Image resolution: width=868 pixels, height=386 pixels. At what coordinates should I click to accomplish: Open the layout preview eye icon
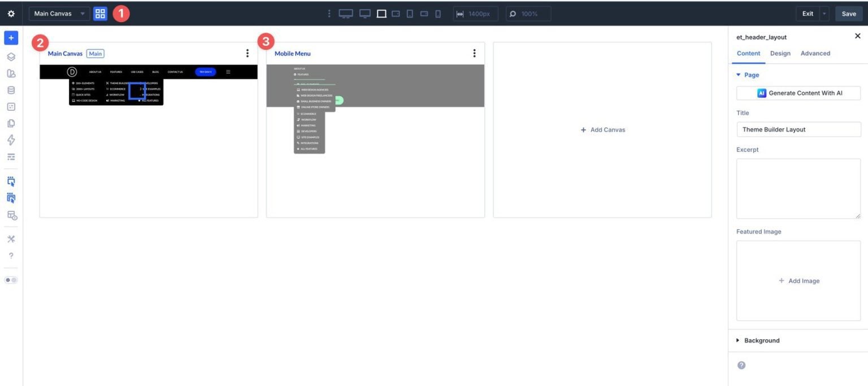click(x=11, y=215)
